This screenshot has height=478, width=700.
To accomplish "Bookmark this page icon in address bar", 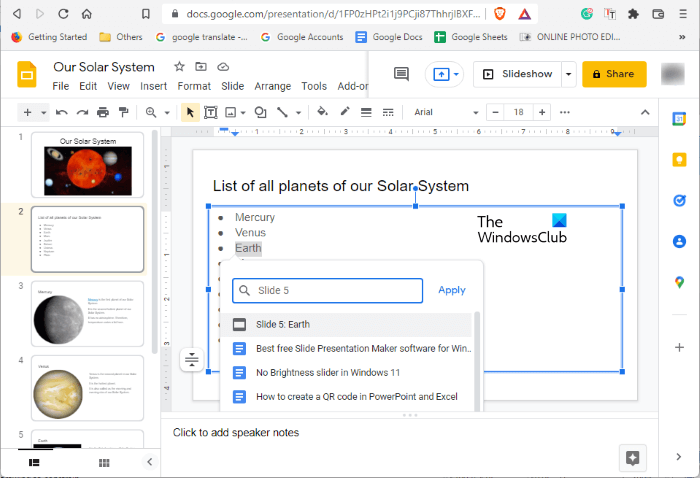I will (146, 14).
